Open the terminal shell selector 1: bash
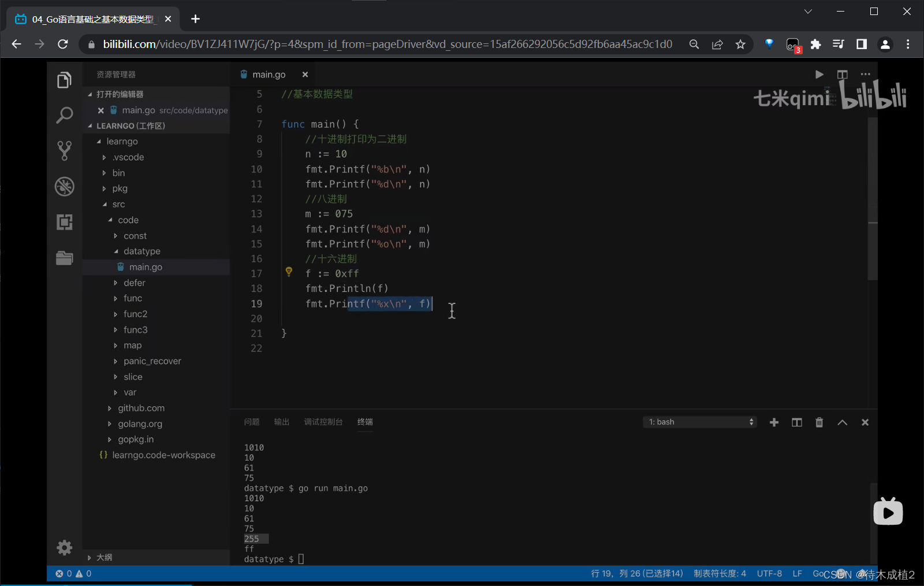This screenshot has width=924, height=586. point(700,422)
